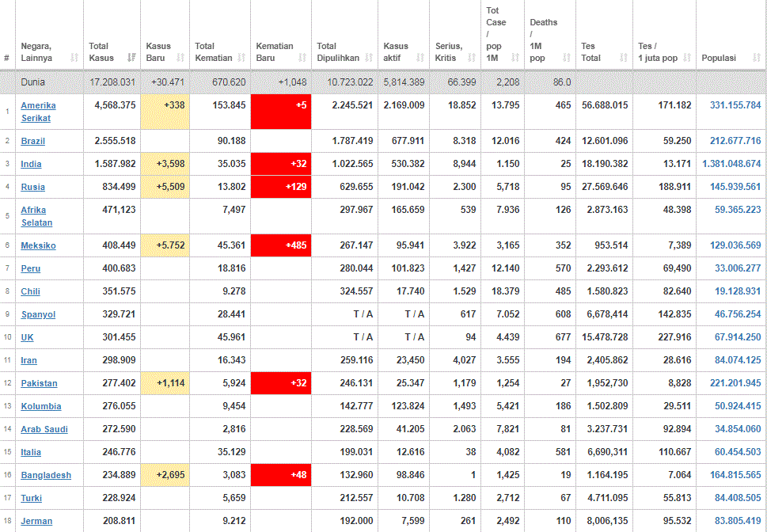767x532 pixels.
Task: Click Turki tests per million 55.813
Action: (x=677, y=498)
